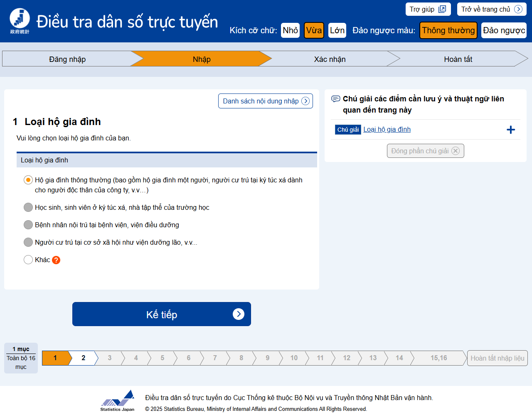Click the plus icon for Loại hộ gia đình note
The image size is (532, 420).
510,130
